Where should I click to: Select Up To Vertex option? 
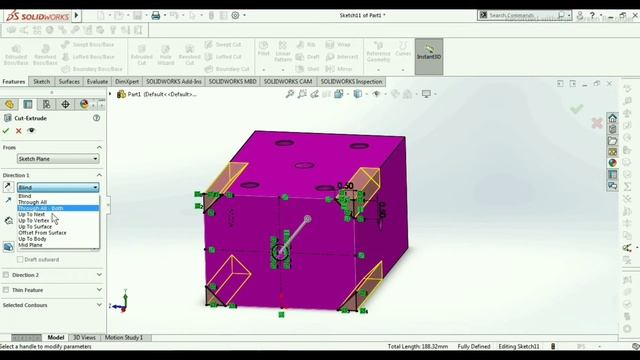click(x=58, y=220)
